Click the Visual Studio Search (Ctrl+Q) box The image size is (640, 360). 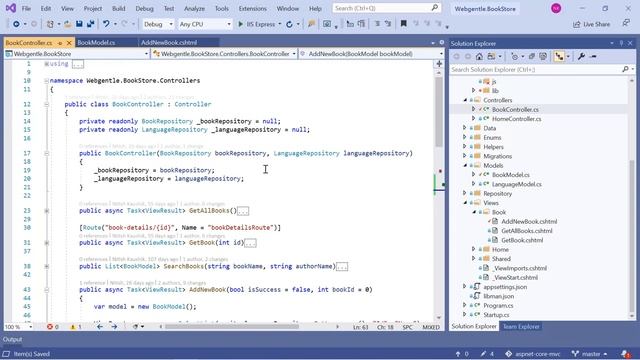click(386, 8)
